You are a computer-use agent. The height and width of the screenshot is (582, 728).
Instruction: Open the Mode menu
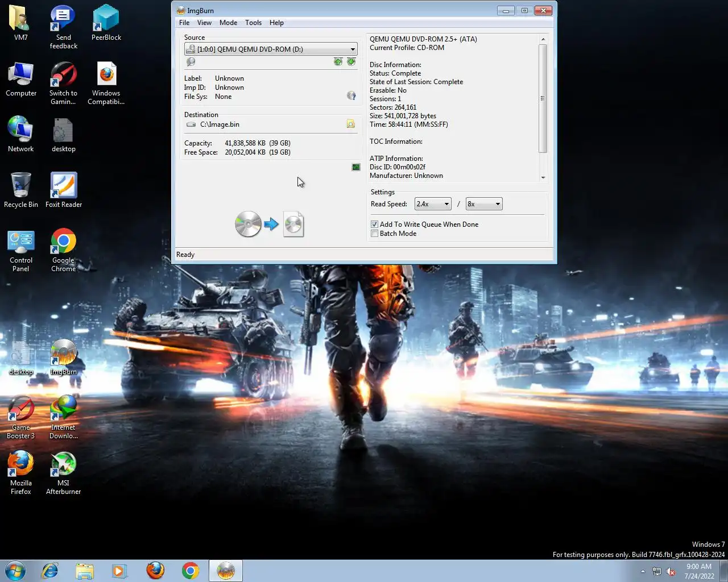228,23
